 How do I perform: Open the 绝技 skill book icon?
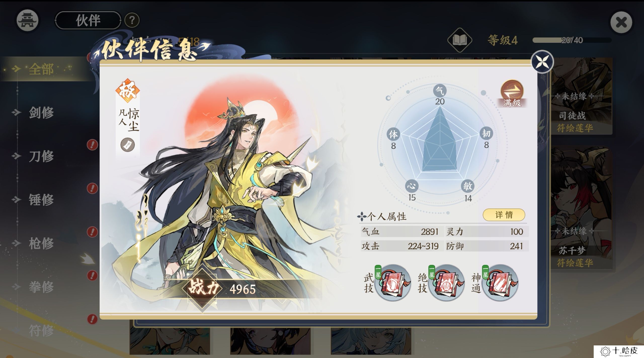446,283
